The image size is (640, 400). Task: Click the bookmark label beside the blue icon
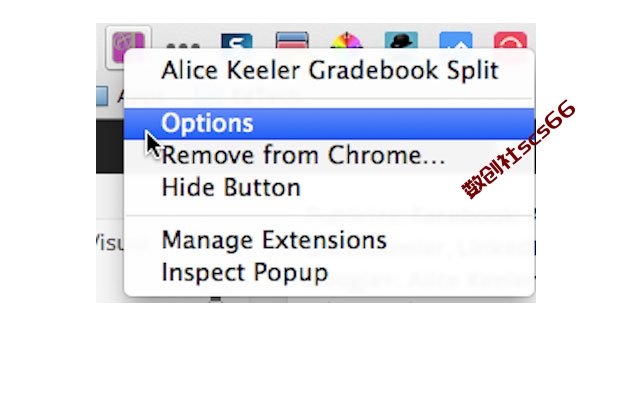[120, 96]
